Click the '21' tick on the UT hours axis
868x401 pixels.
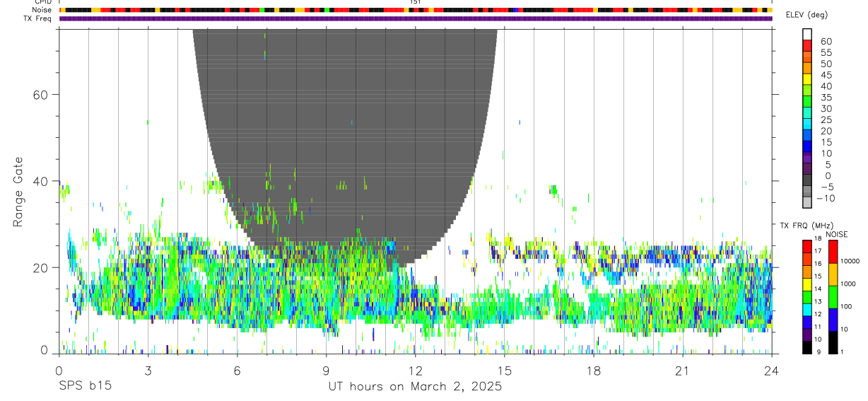click(x=683, y=371)
